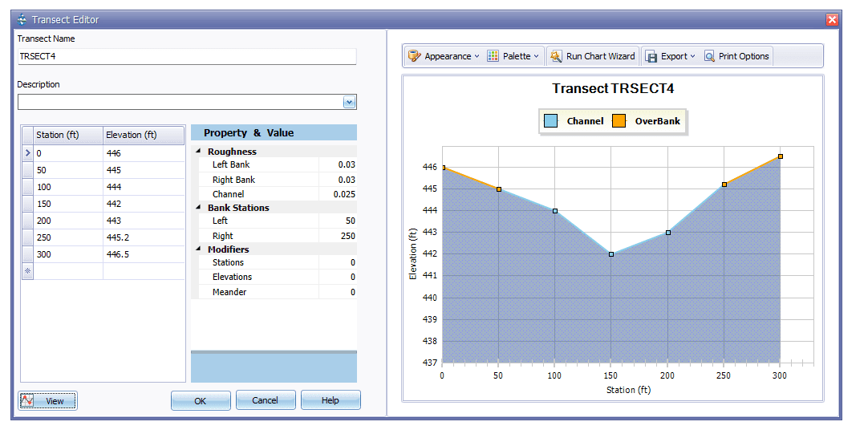This screenshot has width=868, height=446.
Task: Click the Transect Editor title bar icon
Action: pyautogui.click(x=22, y=20)
